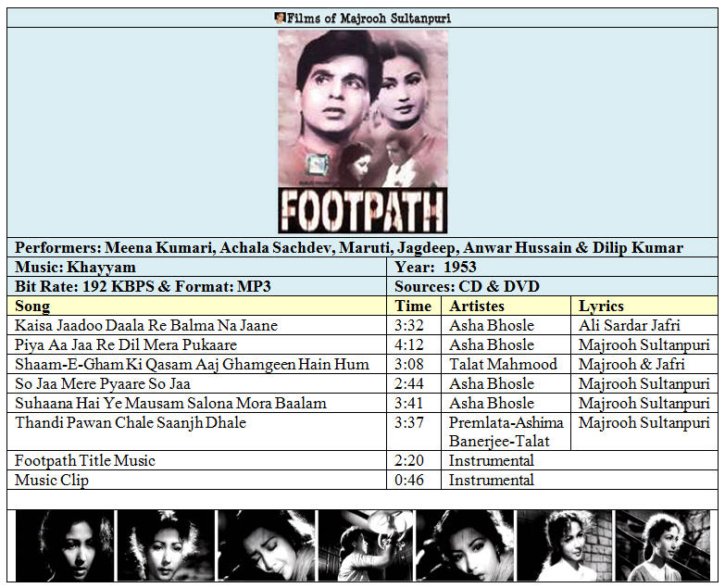Click Bit Rate: 192 KBPS & Format: MP3

[x=197, y=287]
